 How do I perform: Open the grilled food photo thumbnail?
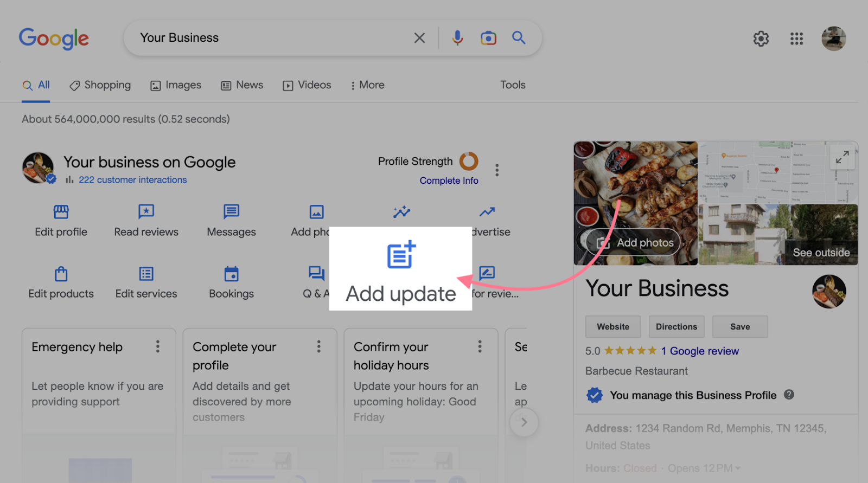tap(635, 203)
